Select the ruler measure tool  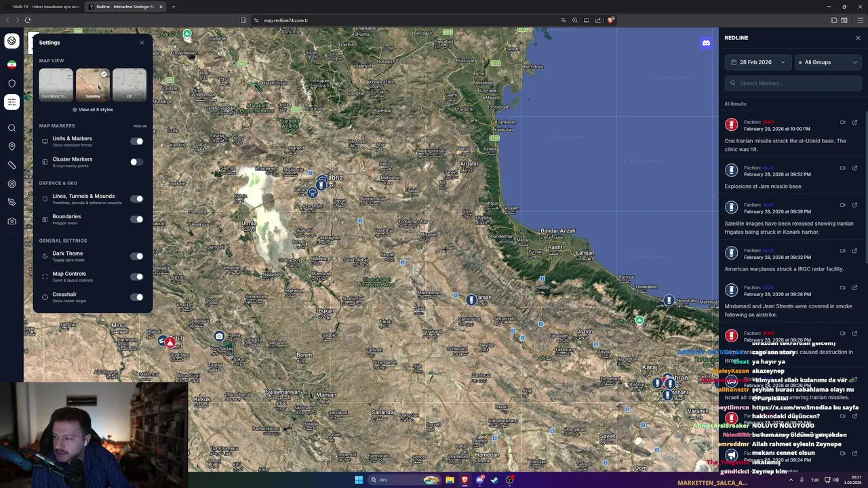click(x=12, y=165)
